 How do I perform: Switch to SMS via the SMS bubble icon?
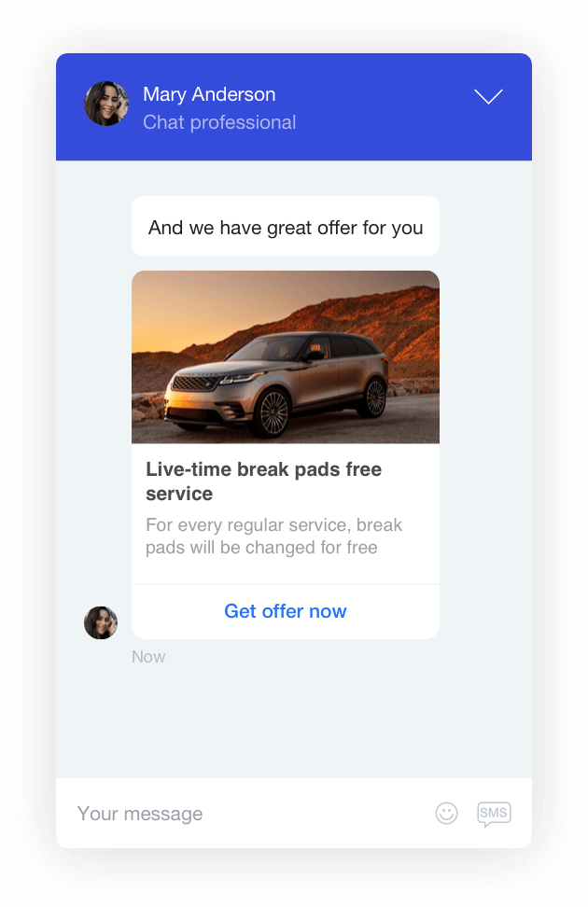494,814
